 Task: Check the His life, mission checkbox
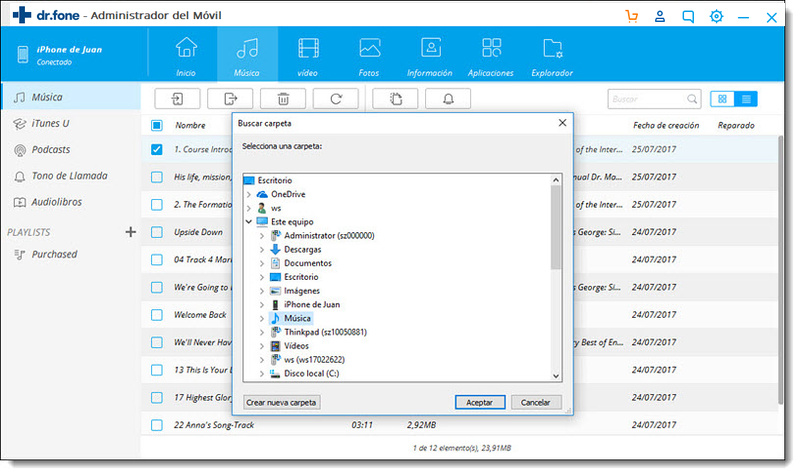click(x=157, y=177)
